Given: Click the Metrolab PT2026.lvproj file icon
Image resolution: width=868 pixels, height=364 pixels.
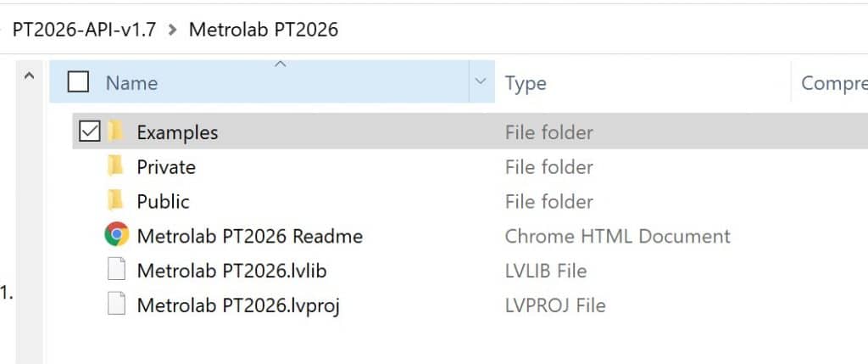Looking at the screenshot, I should coord(116,305).
